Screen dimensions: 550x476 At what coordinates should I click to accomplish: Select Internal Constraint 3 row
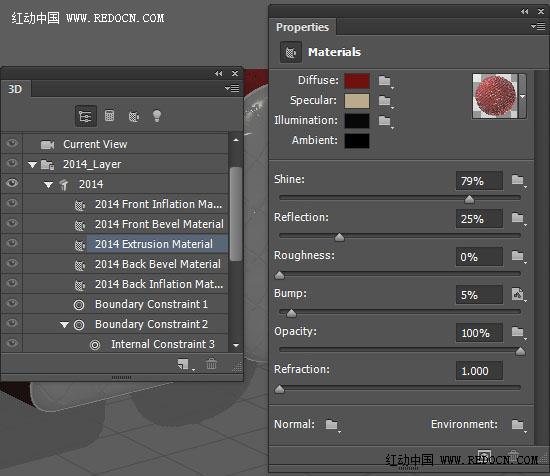[x=126, y=344]
